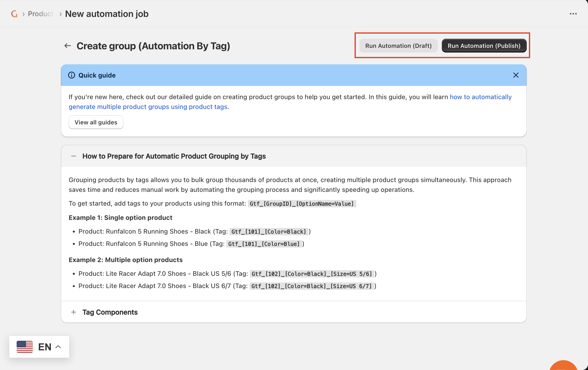Click the New automation job breadcrumb title

point(107,14)
